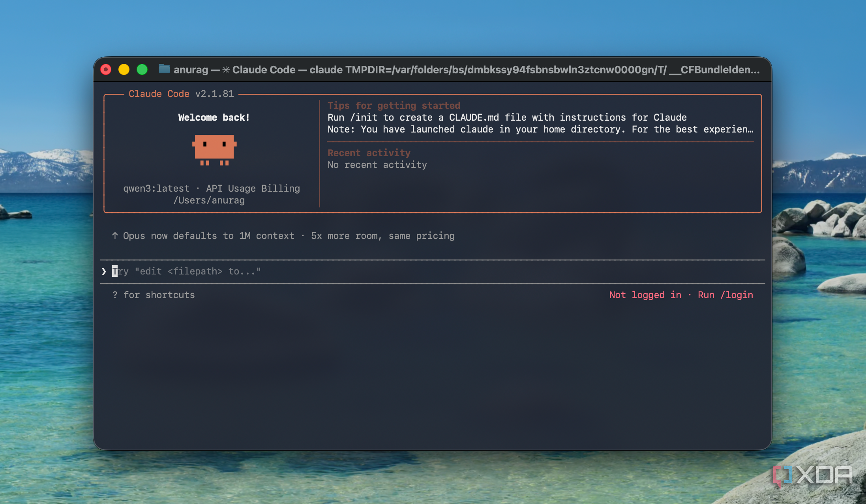Click the up arrow beside Opus announcement
The width and height of the screenshot is (866, 504).
click(x=115, y=236)
